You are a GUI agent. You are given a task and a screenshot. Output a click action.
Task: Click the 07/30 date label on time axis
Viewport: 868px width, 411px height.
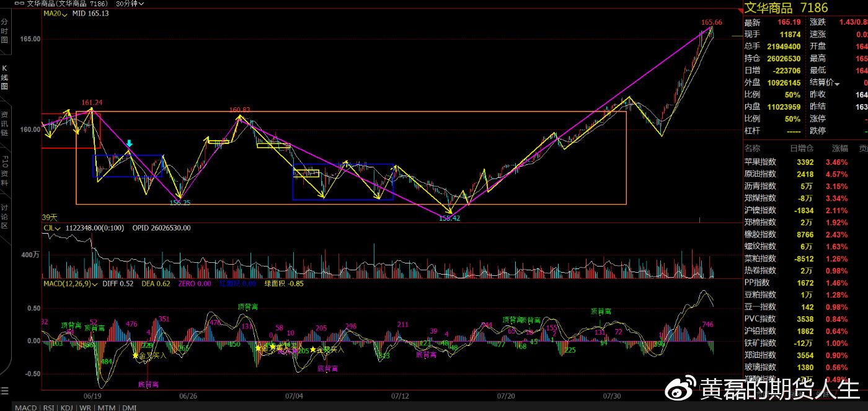point(612,396)
